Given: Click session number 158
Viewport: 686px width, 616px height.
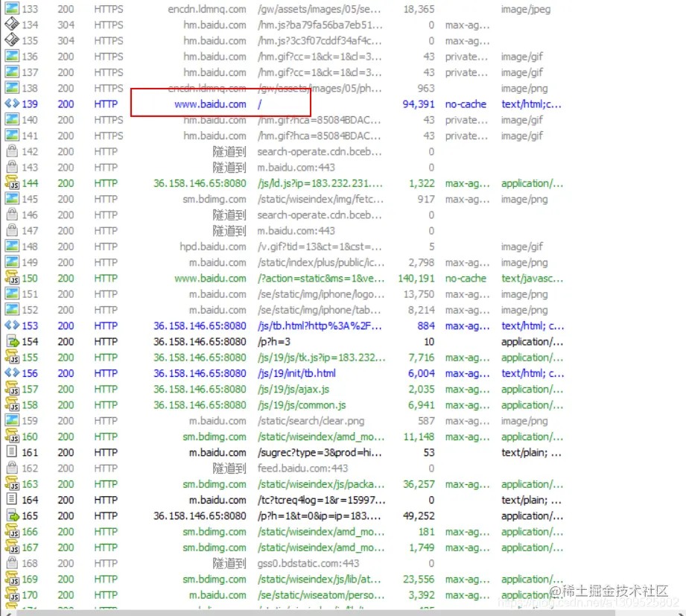Looking at the screenshot, I should coord(30,405).
